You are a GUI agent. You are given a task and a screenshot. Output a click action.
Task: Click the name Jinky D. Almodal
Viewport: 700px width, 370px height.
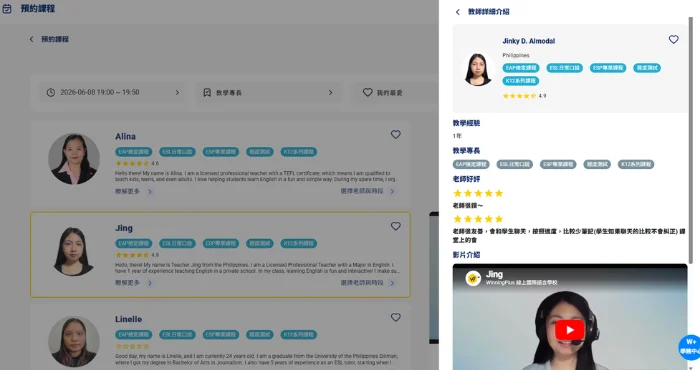pos(529,41)
